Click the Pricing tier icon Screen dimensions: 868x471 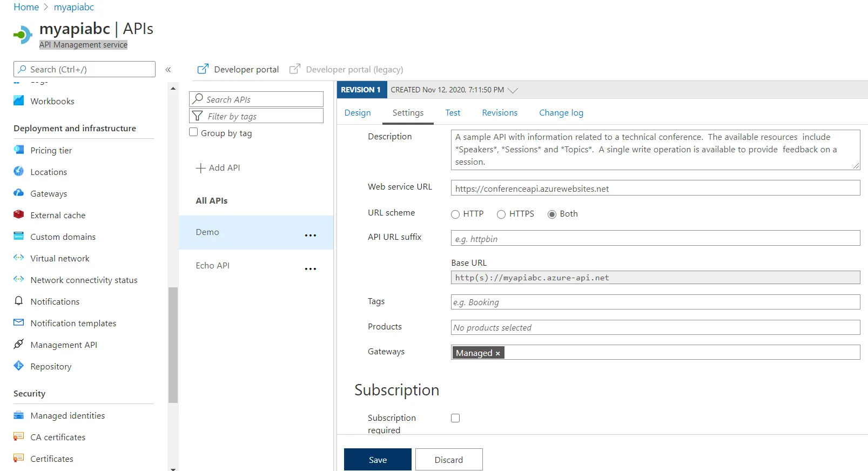(x=19, y=150)
